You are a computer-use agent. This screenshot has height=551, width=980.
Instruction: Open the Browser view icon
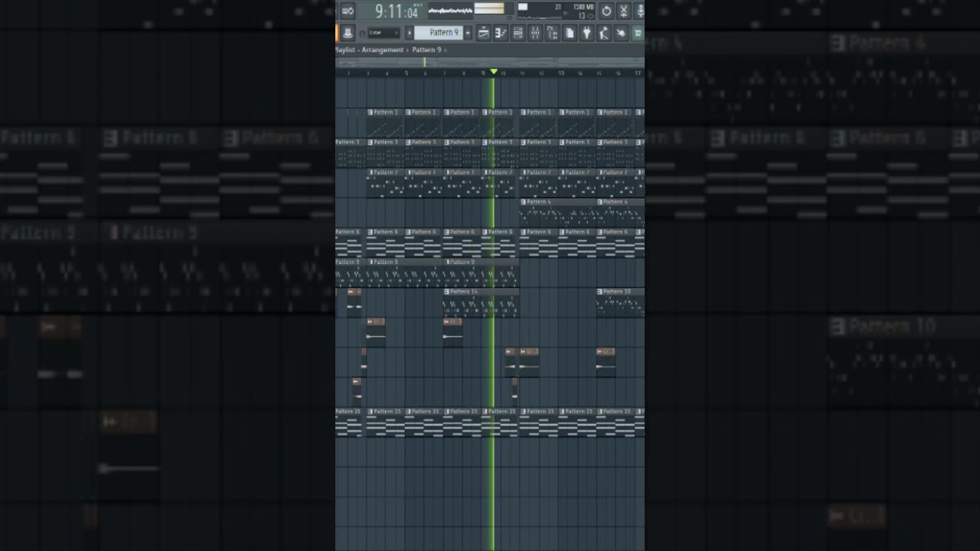coord(552,33)
